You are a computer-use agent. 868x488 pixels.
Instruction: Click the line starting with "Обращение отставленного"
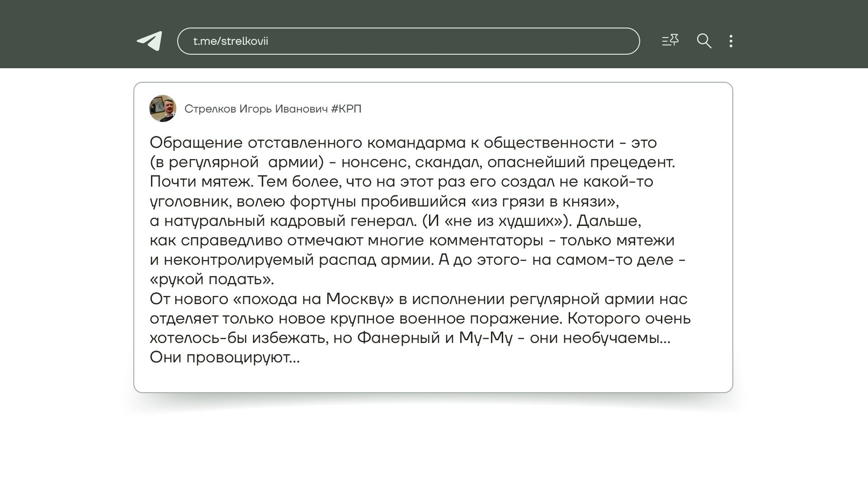point(402,143)
